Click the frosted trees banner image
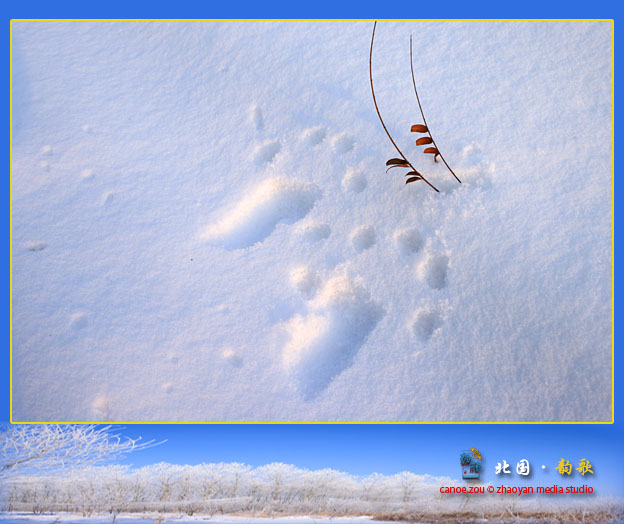The width and height of the screenshot is (624, 524). (x=312, y=474)
